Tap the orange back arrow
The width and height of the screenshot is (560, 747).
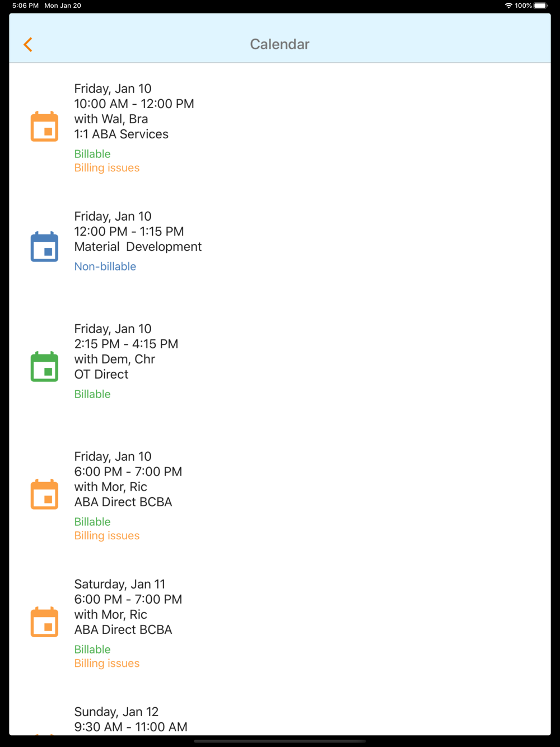coord(28,44)
